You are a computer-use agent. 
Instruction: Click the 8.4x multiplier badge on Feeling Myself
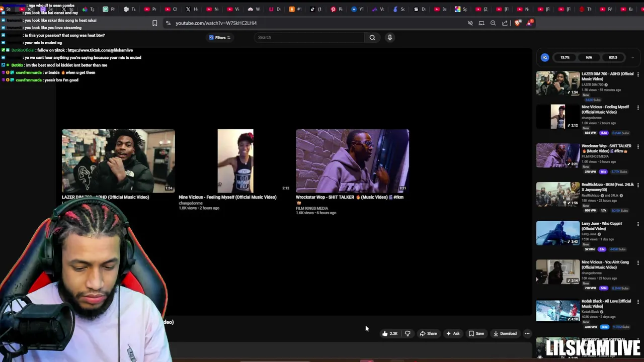pos(604,133)
